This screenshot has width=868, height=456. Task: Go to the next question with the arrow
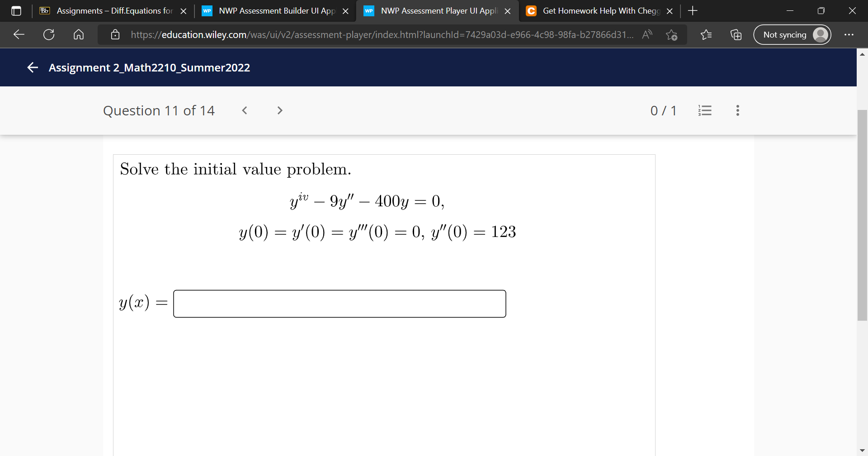pyautogui.click(x=279, y=110)
